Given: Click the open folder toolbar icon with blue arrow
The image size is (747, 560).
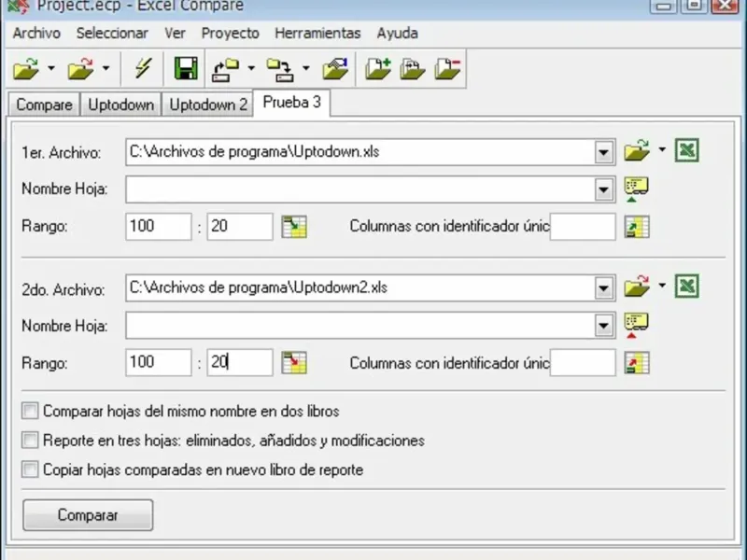Looking at the screenshot, I should click(335, 68).
